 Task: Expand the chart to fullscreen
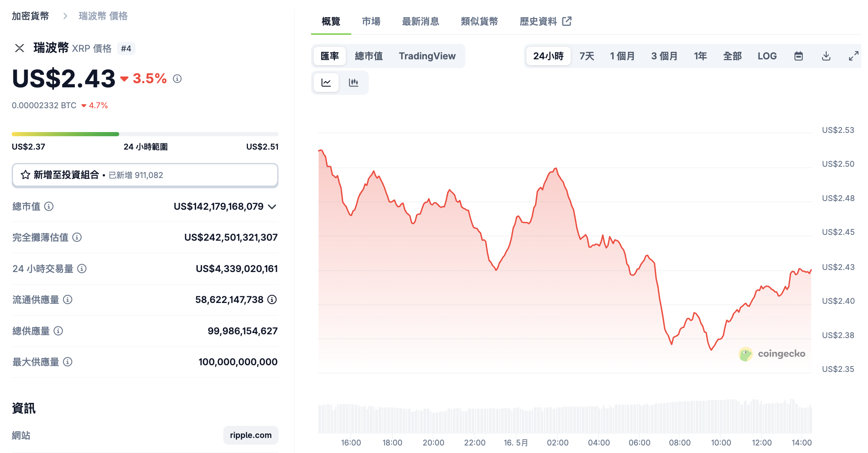click(853, 56)
